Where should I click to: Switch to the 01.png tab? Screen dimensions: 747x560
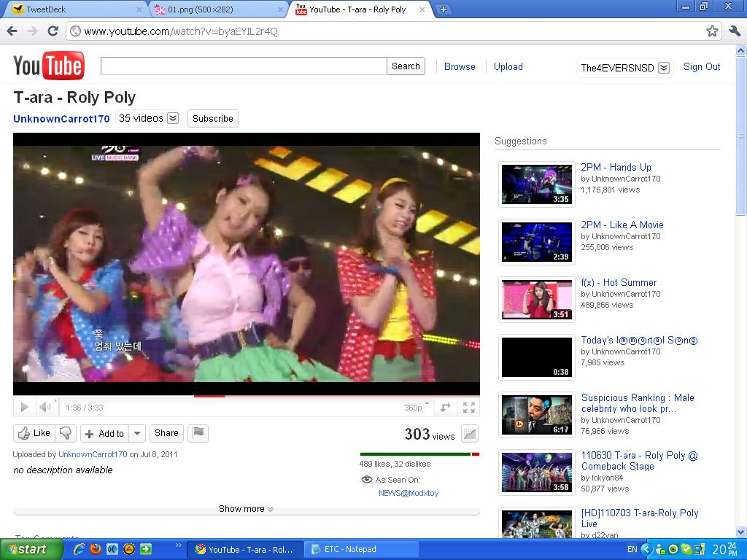click(x=217, y=9)
